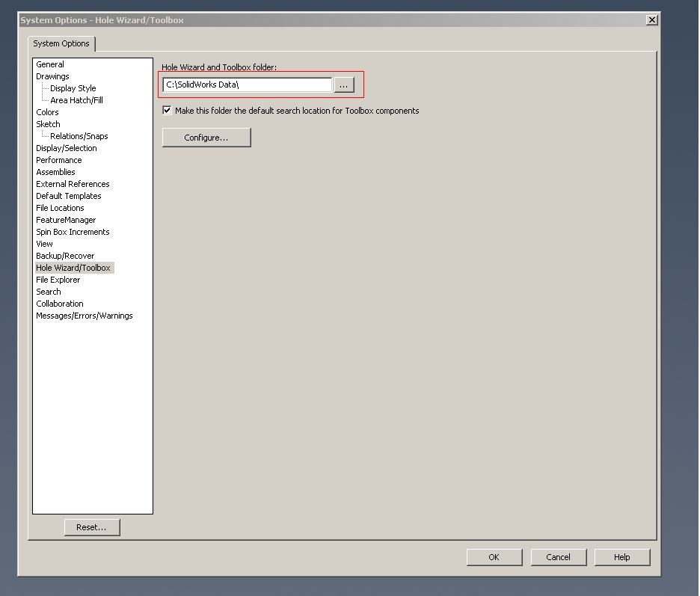The height and width of the screenshot is (596, 700).
Task: Select Spin Box Increments option
Action: 73,232
